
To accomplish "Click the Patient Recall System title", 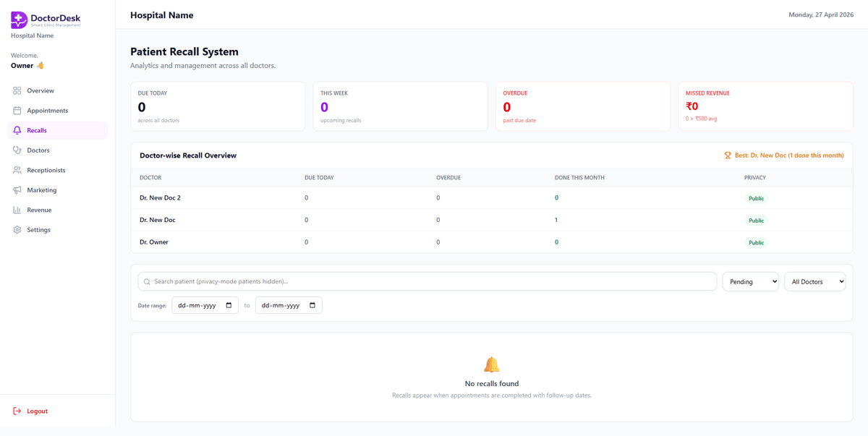I will (x=184, y=52).
